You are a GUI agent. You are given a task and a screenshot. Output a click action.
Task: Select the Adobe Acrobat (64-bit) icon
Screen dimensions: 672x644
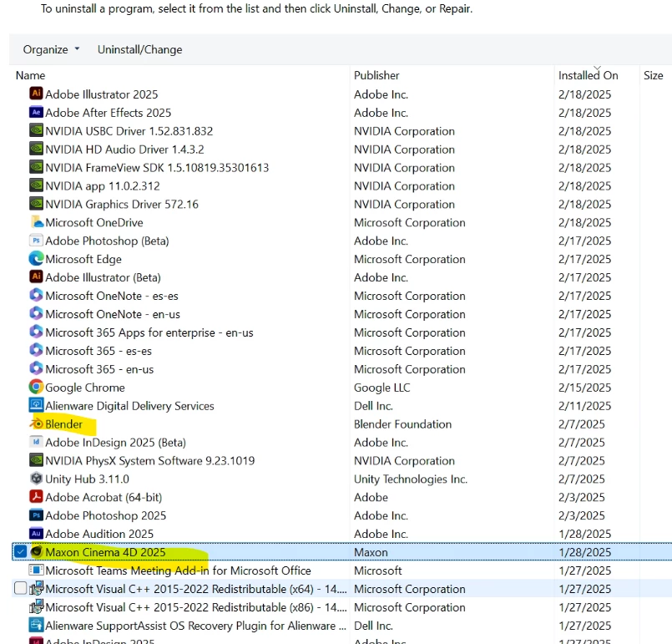(36, 496)
